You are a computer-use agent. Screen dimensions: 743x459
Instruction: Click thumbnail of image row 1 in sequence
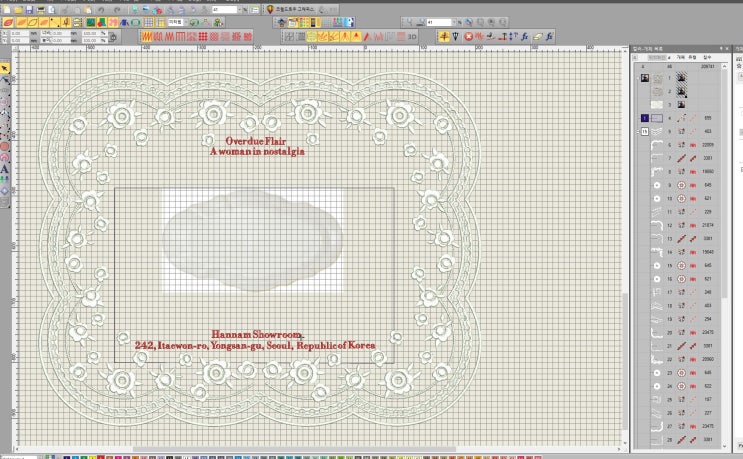pos(657,78)
